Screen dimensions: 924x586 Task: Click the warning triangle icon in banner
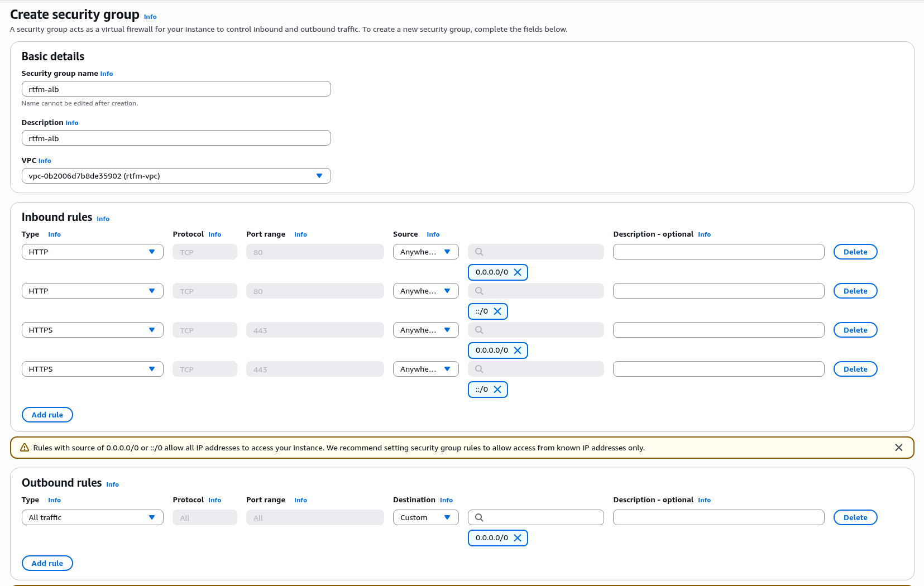click(25, 448)
